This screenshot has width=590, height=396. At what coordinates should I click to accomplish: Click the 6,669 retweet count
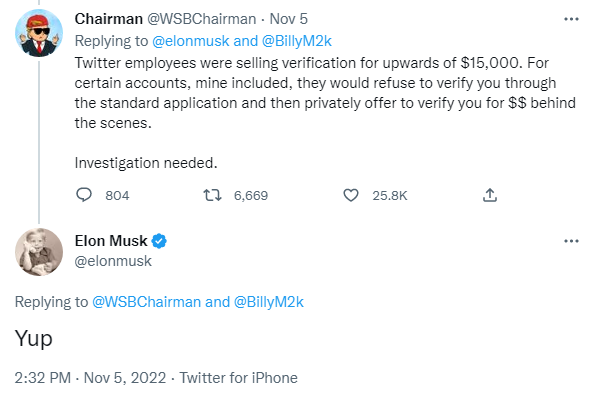[x=251, y=196]
